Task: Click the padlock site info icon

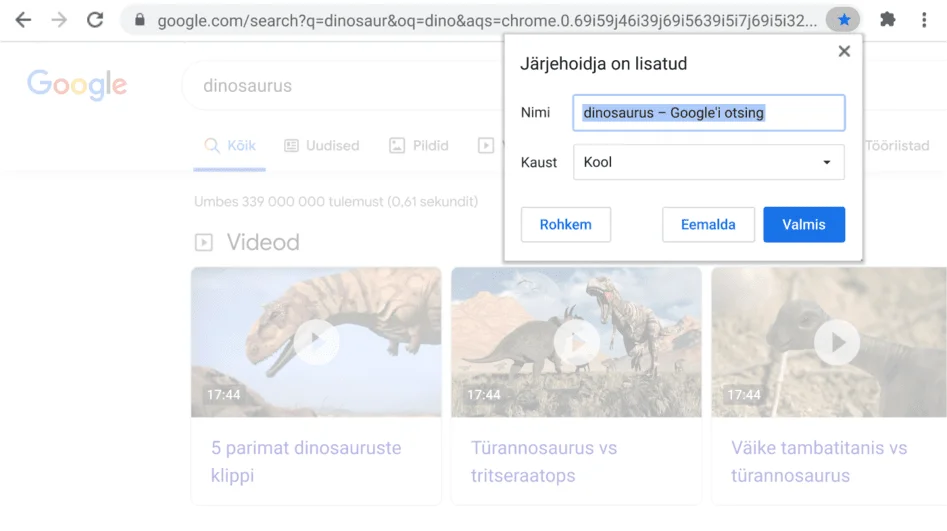Action: (140, 20)
